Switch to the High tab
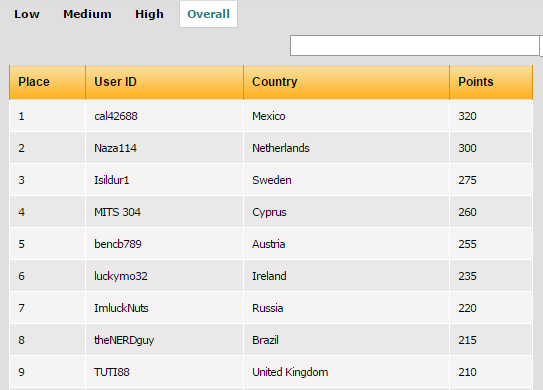 click(x=149, y=14)
